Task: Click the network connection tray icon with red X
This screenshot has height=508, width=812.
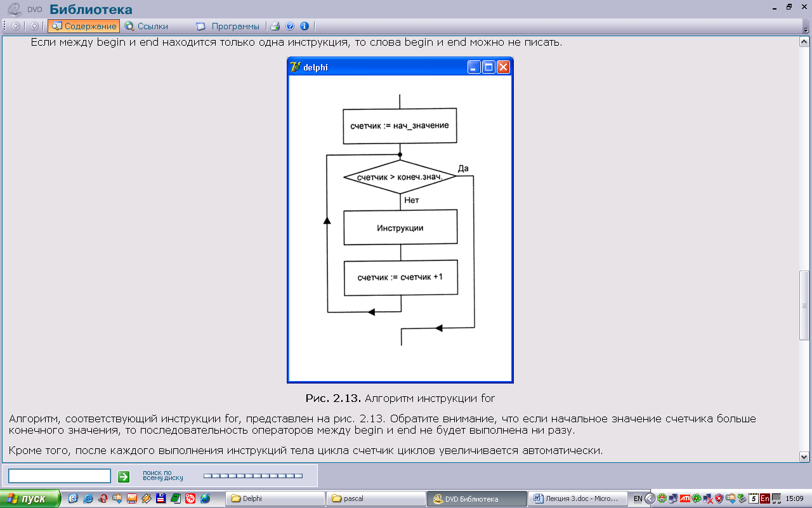Action: (x=707, y=498)
